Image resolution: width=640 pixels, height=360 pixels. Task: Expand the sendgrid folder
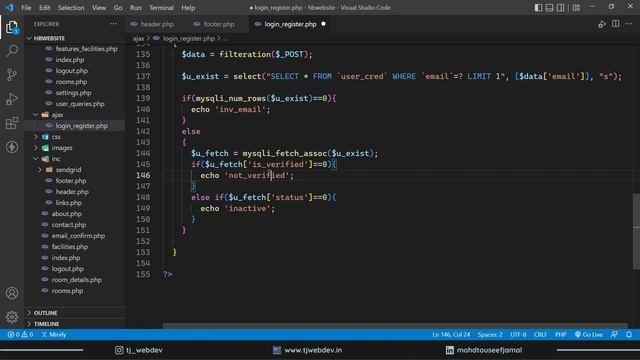click(68, 170)
